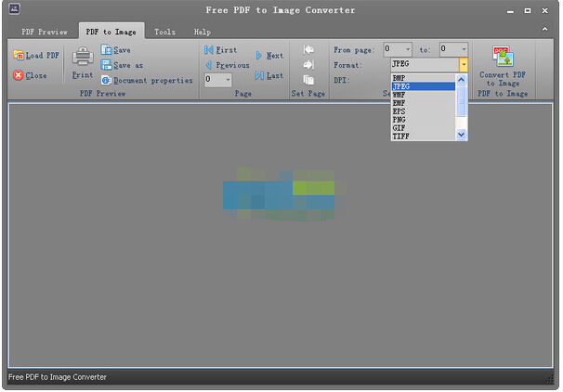Go to Previous page
The image size is (563, 392).
click(228, 65)
